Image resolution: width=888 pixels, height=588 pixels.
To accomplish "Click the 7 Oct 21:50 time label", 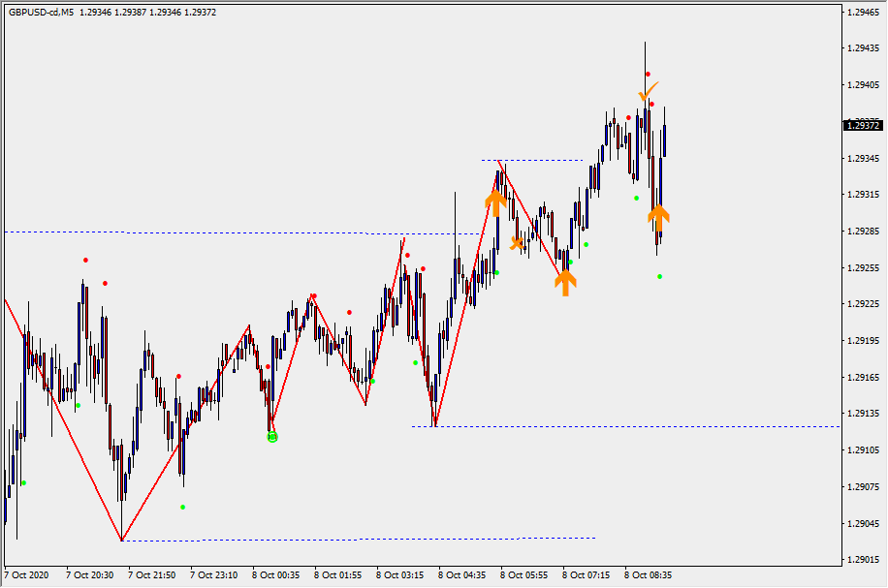I will 152,574.
